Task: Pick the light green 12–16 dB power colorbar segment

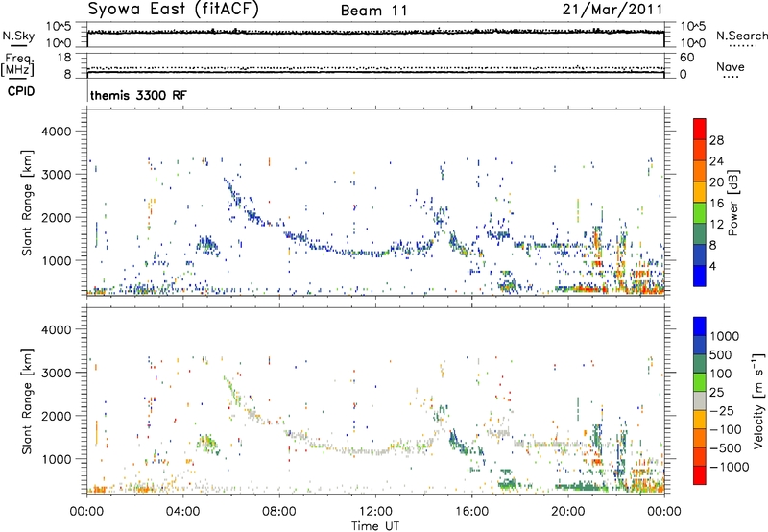Action: click(x=700, y=212)
